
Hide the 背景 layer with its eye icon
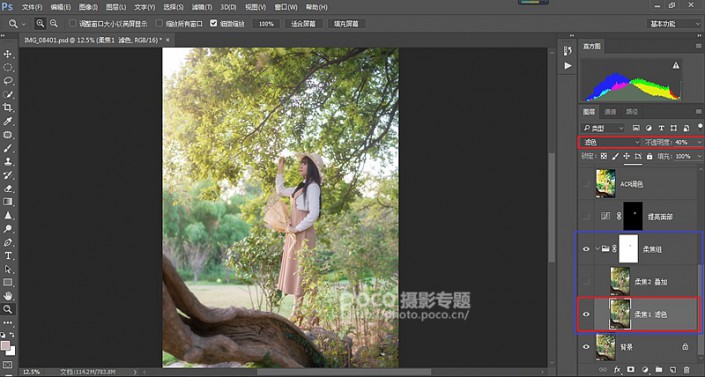(586, 347)
